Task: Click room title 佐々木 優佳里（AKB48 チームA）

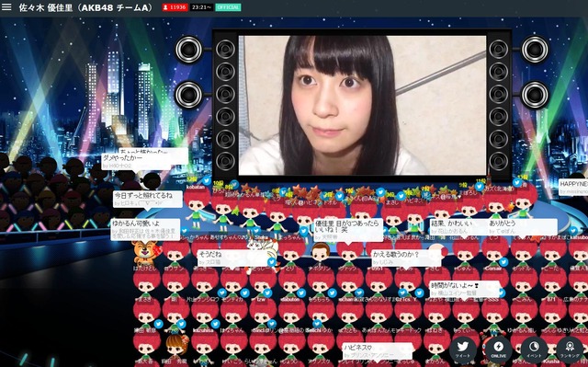Action: [x=86, y=7]
